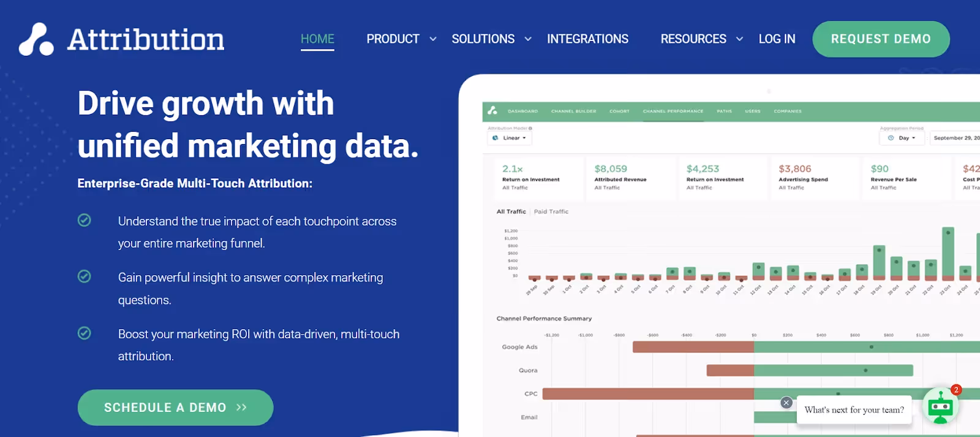Click the Quora row label
Screen dimensions: 980x437
click(528, 370)
